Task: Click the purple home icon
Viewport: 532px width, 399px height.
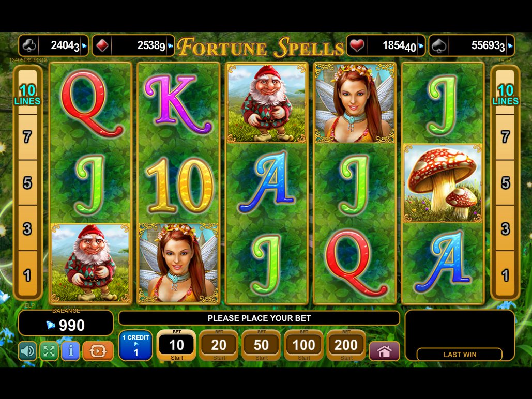Action: click(384, 351)
